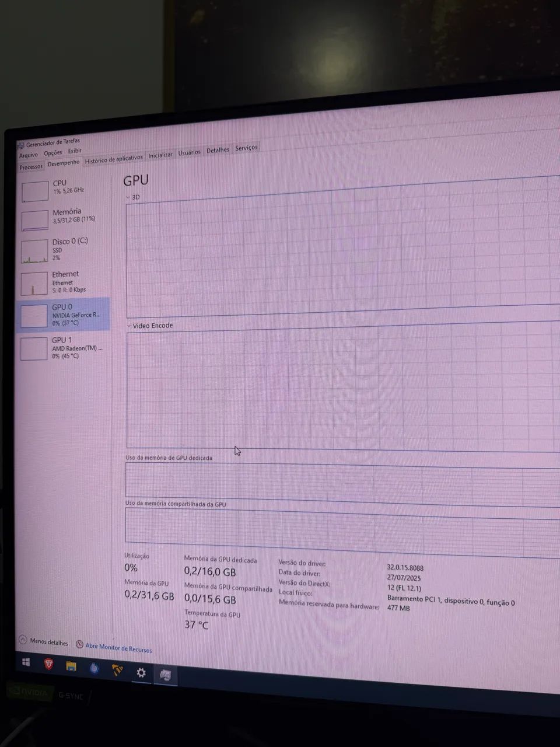The height and width of the screenshot is (747, 560).
Task: Click the Windows Start button
Action: coord(26,662)
